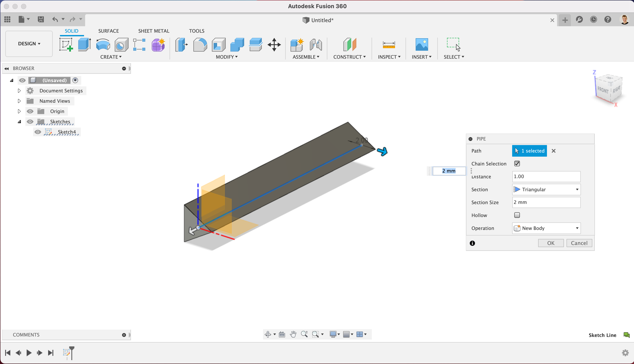The image size is (634, 364).
Task: Open the Extensions icon in title bar
Action: [579, 20]
